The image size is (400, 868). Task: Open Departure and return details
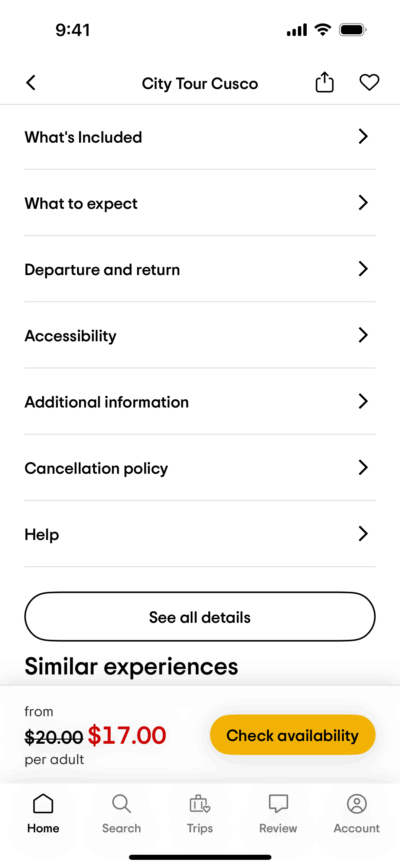(x=200, y=269)
